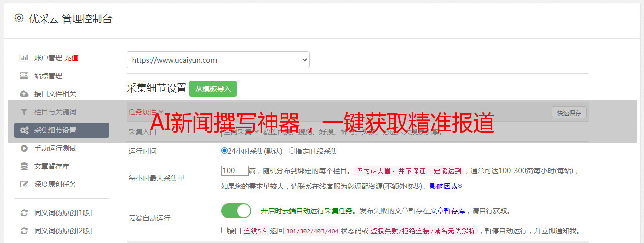Open 同义词伪原创[2版] via its refresh icon
The image size is (644, 243).
(x=24, y=231)
